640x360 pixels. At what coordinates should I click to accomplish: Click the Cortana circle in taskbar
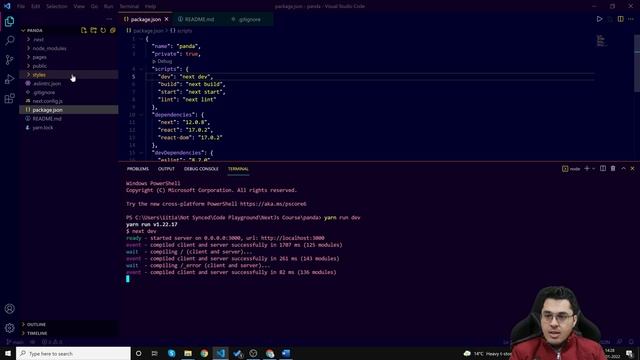click(138, 353)
